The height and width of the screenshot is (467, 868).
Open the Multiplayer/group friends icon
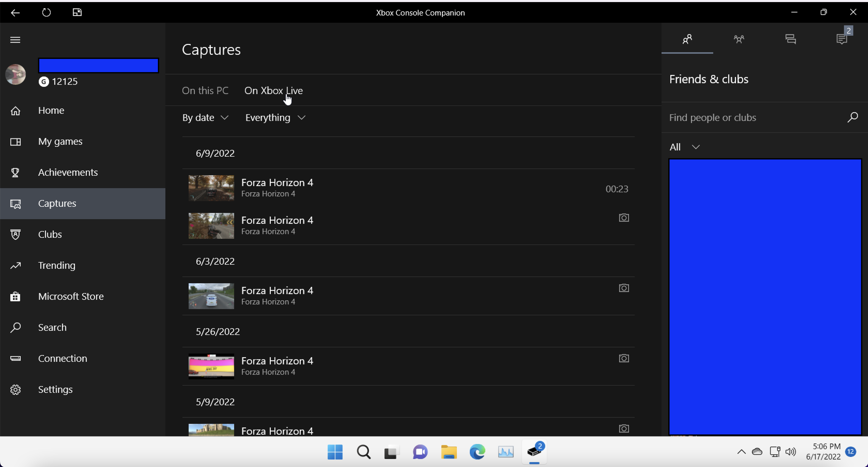[x=739, y=39]
